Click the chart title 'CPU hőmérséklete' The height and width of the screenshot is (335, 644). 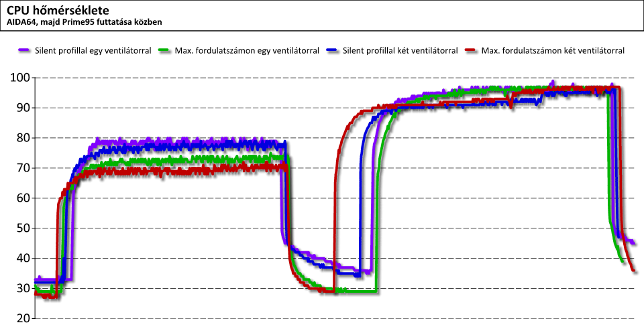point(58,10)
